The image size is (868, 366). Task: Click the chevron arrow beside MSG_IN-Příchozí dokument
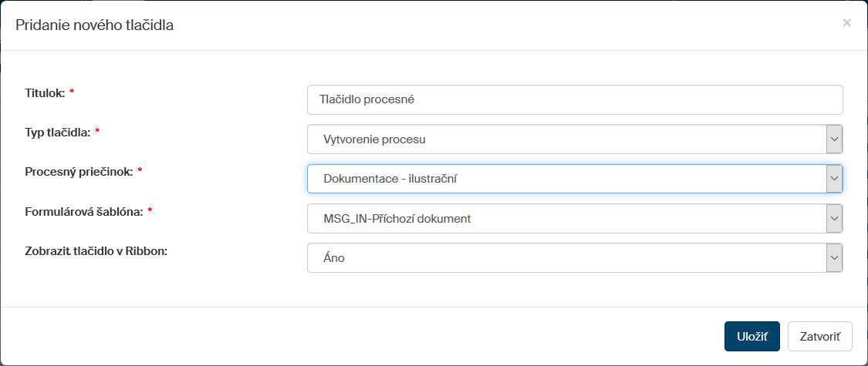833,218
